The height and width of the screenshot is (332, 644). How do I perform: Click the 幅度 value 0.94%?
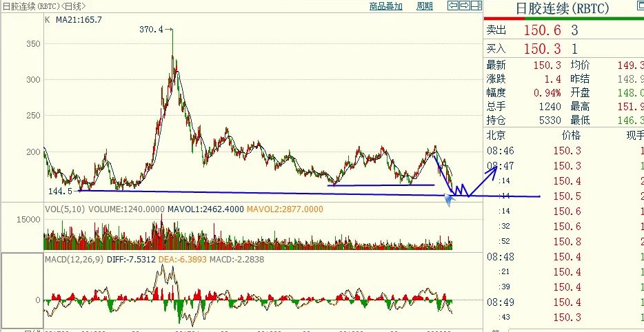click(547, 93)
